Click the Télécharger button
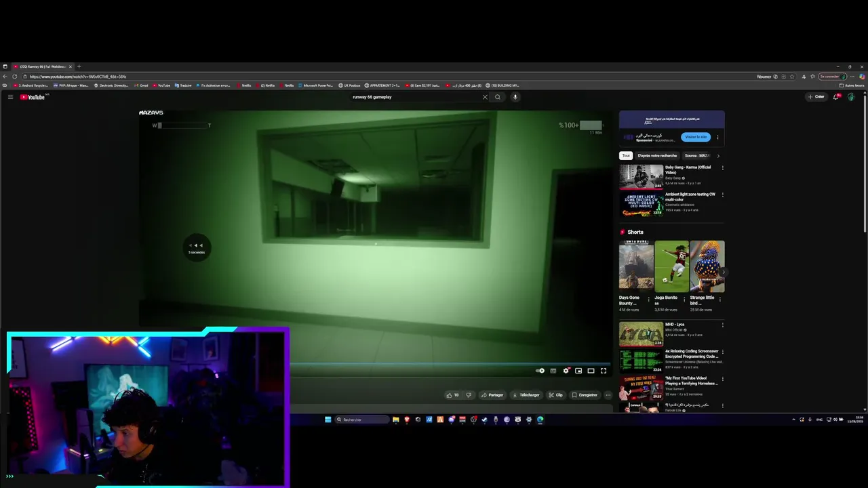 click(526, 395)
